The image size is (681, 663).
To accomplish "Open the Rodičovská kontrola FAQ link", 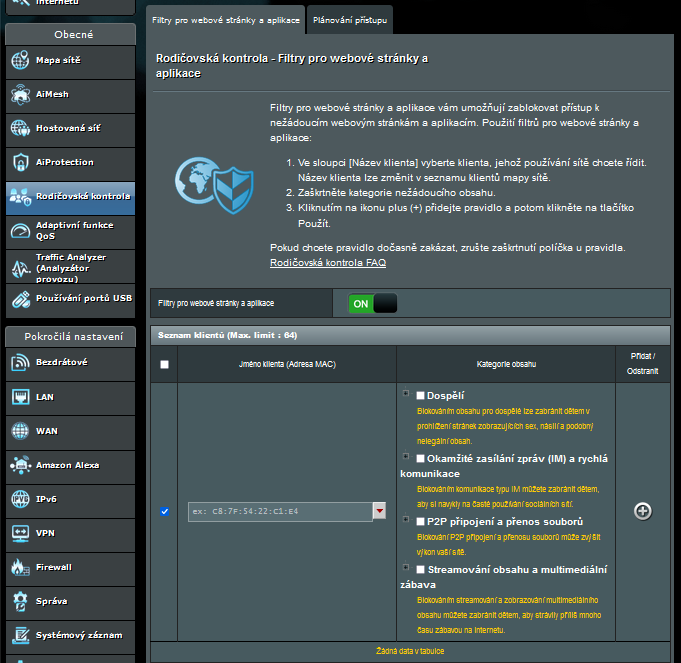I will [x=327, y=263].
